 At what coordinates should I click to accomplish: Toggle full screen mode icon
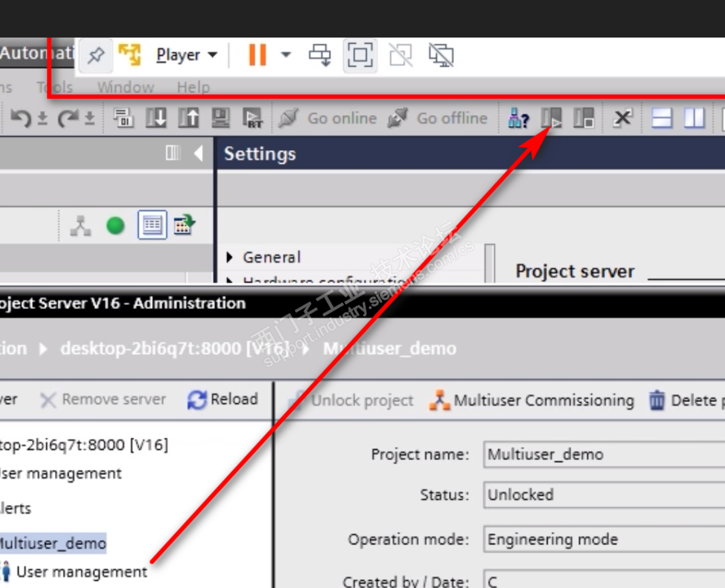pos(360,55)
